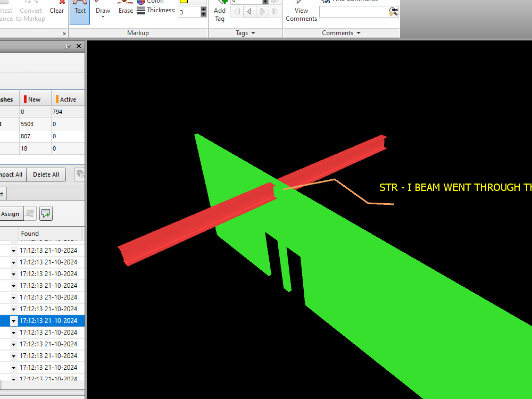Expand the Tags ribbon panel

pos(245,33)
